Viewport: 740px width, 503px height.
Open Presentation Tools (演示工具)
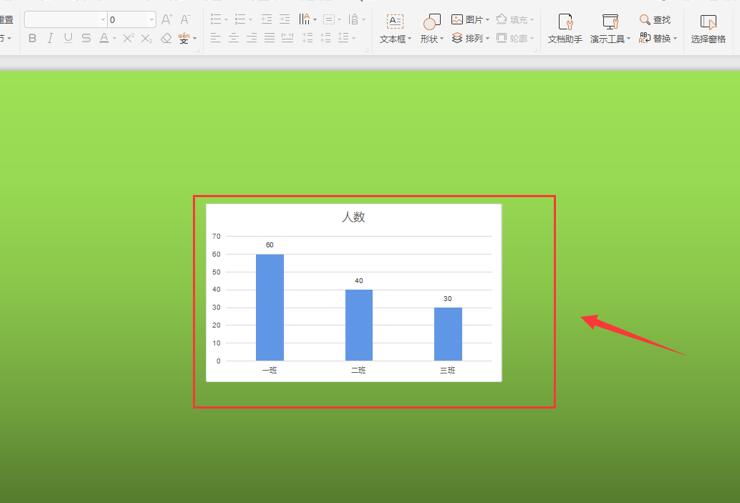[x=610, y=28]
